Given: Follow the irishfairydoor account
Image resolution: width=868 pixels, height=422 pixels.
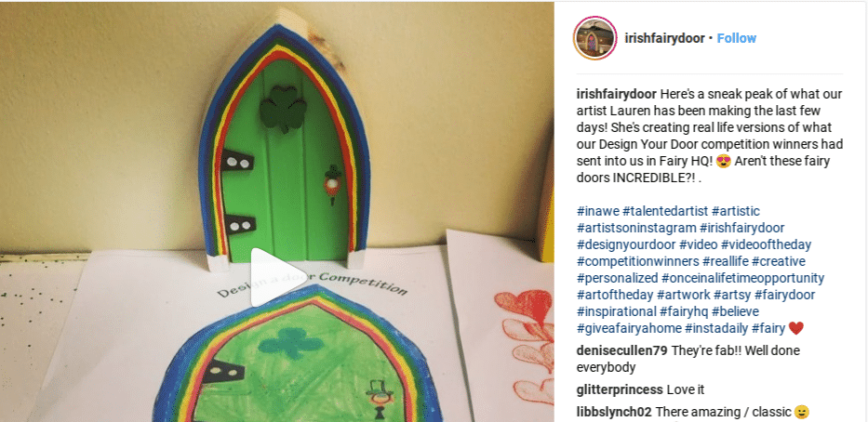Looking at the screenshot, I should [x=736, y=38].
